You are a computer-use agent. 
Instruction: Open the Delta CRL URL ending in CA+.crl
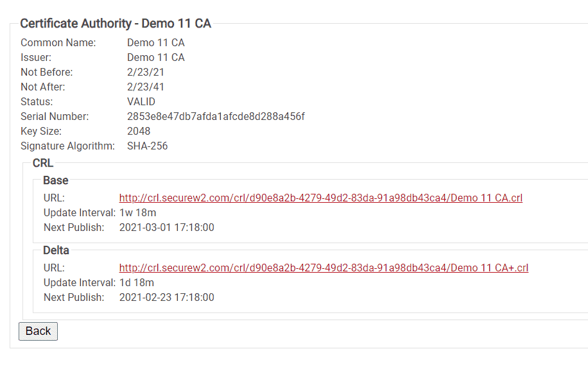click(x=324, y=268)
